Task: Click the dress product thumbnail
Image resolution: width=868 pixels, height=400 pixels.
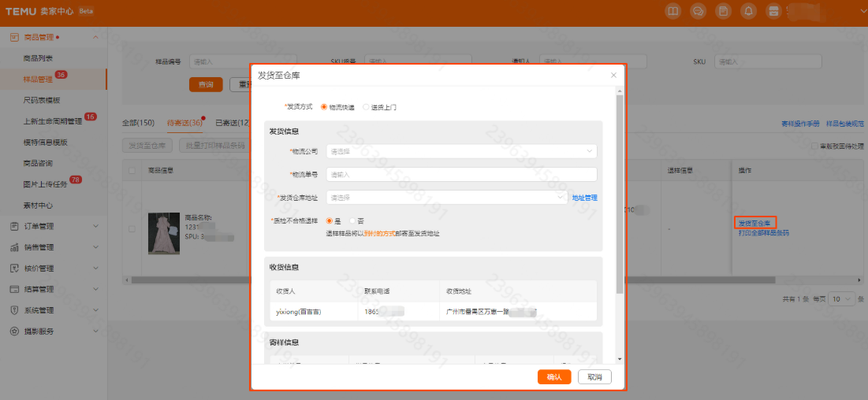Action: pos(164,234)
